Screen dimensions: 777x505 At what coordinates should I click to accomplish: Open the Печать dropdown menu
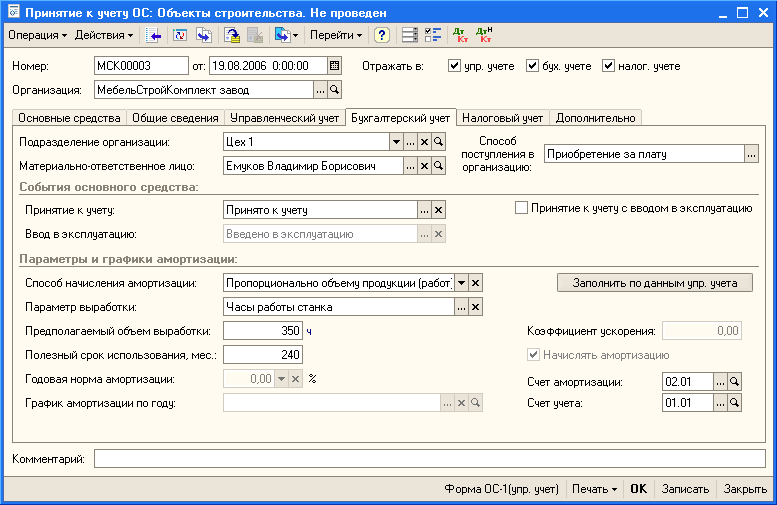click(x=594, y=489)
